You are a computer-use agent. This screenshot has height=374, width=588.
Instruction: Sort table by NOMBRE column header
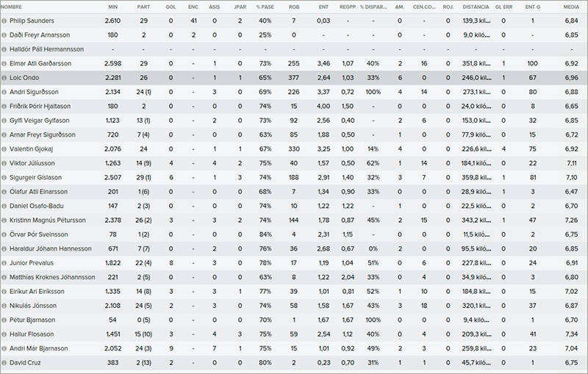[x=11, y=7]
